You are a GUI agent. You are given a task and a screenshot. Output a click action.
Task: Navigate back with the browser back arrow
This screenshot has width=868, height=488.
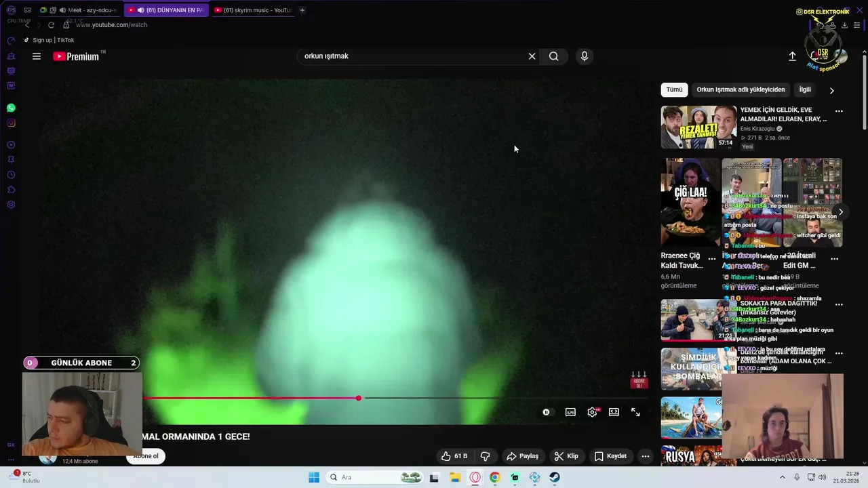pyautogui.click(x=27, y=25)
